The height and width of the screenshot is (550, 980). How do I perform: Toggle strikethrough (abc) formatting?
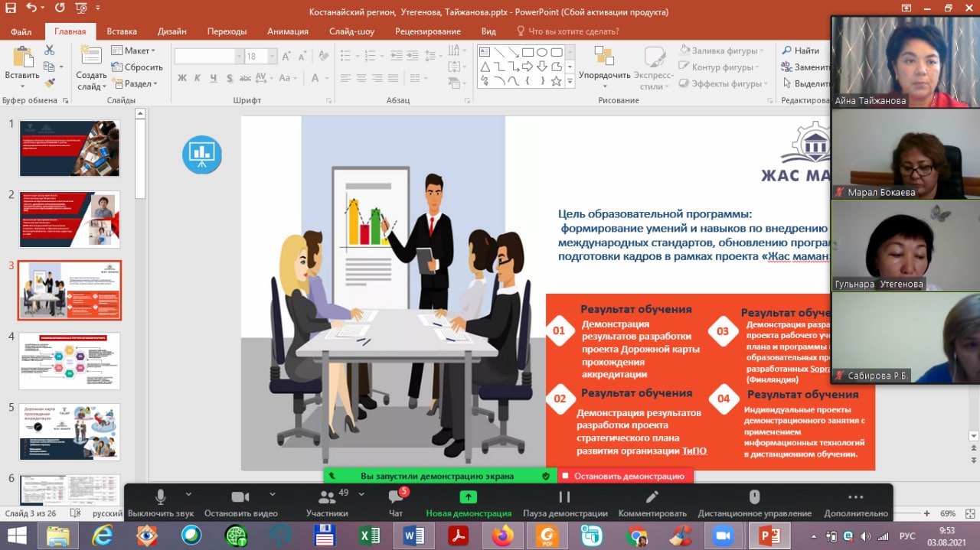245,78
